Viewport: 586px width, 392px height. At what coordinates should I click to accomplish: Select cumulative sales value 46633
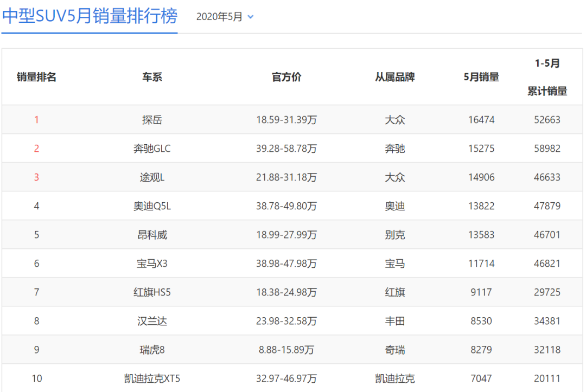[x=547, y=177]
